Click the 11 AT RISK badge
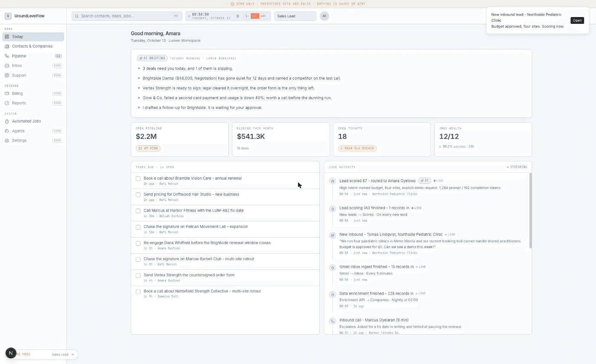Viewport: 596px width, 364px height. coord(148,148)
